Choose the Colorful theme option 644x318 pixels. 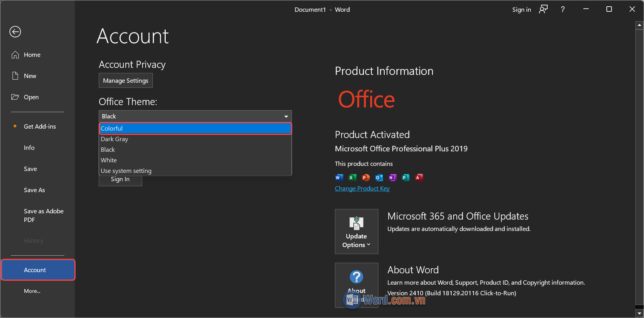tap(195, 129)
